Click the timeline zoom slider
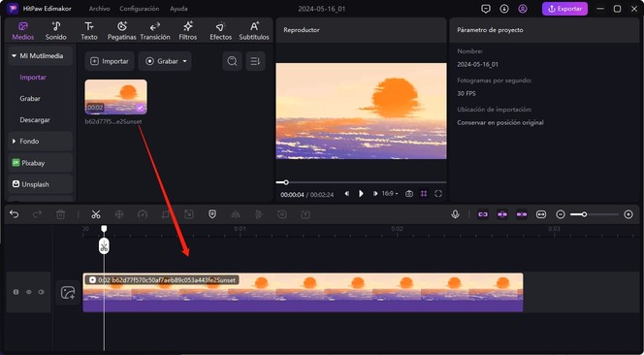644x355 pixels. point(595,214)
